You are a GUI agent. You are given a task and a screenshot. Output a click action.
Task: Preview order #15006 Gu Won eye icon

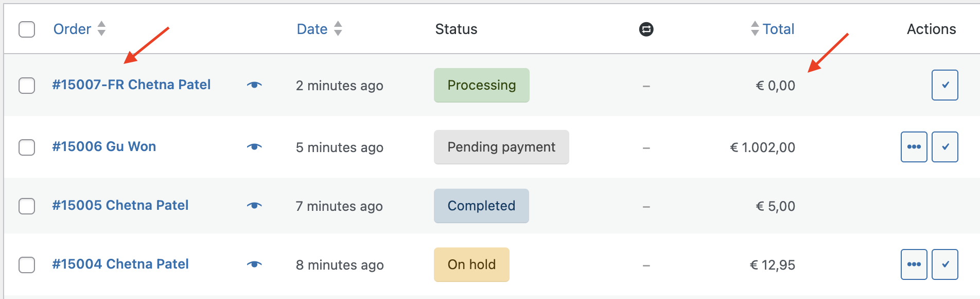coord(254,147)
